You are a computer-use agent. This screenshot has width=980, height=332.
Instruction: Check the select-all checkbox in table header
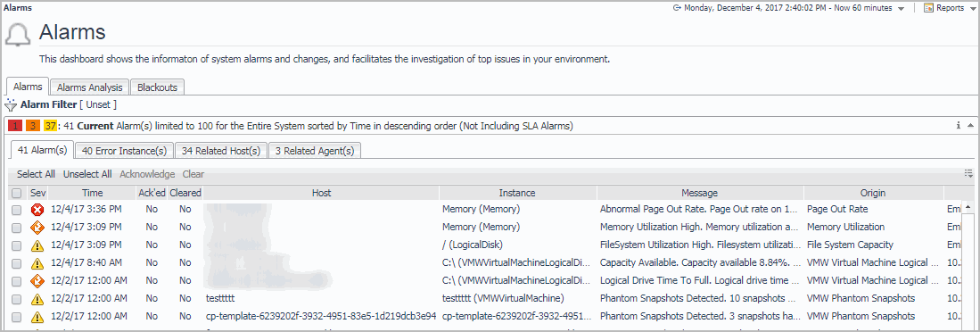(x=16, y=193)
